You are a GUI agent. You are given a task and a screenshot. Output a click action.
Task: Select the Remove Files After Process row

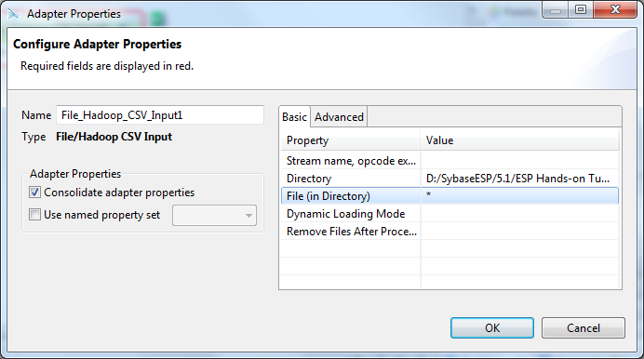click(x=449, y=232)
